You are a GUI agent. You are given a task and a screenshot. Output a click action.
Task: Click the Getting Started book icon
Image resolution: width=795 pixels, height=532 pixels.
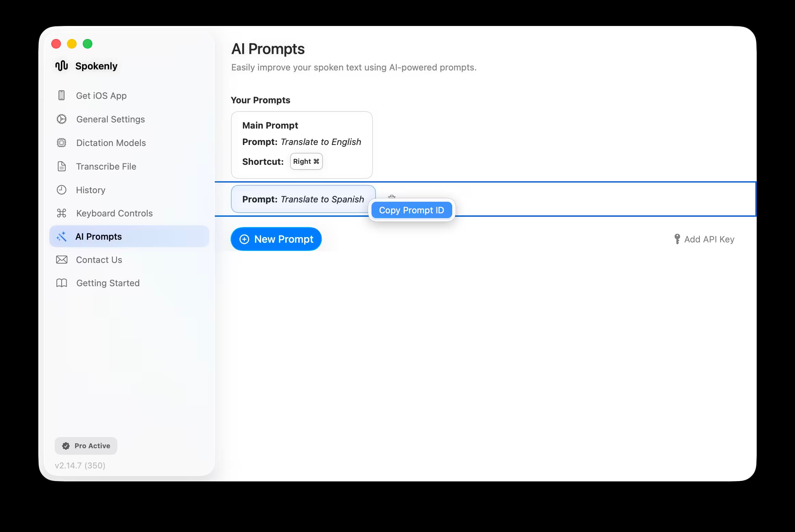62,283
